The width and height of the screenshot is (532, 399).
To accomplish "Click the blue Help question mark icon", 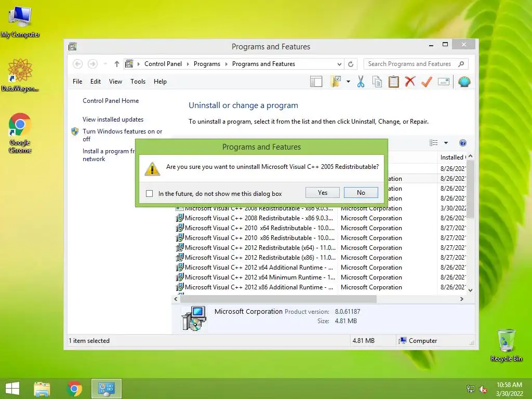I will click(462, 143).
